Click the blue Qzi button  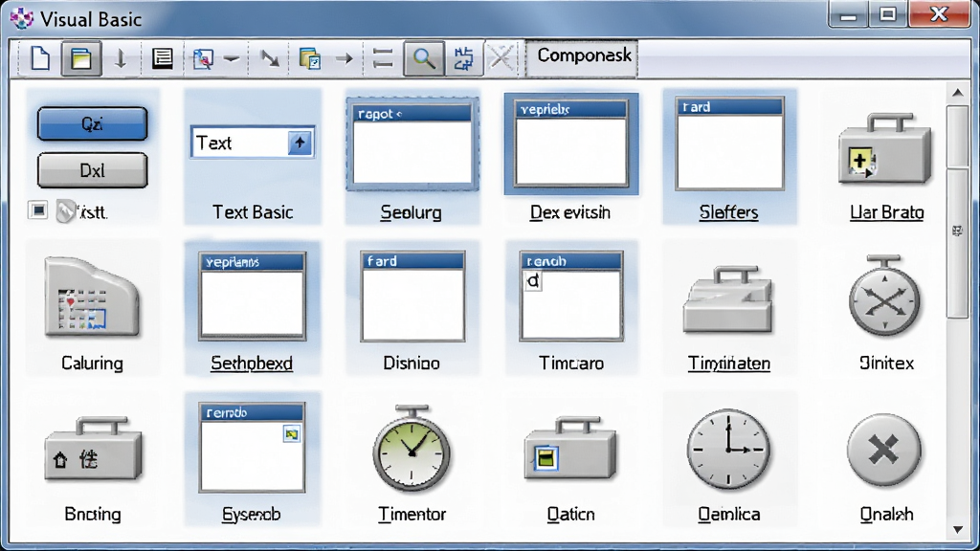click(x=93, y=123)
